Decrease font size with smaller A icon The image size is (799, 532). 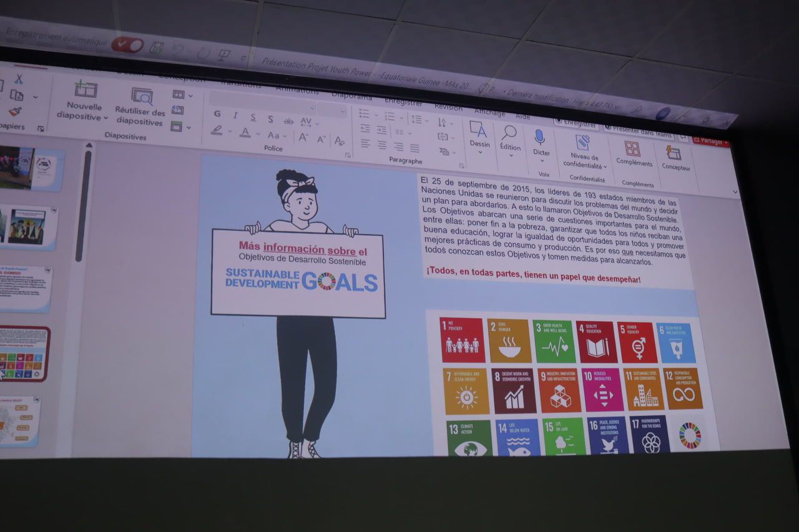click(x=321, y=139)
